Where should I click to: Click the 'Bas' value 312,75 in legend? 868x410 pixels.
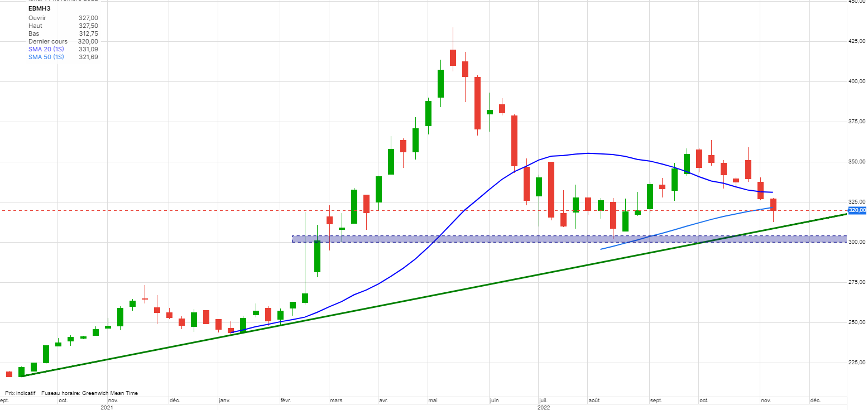pos(88,33)
